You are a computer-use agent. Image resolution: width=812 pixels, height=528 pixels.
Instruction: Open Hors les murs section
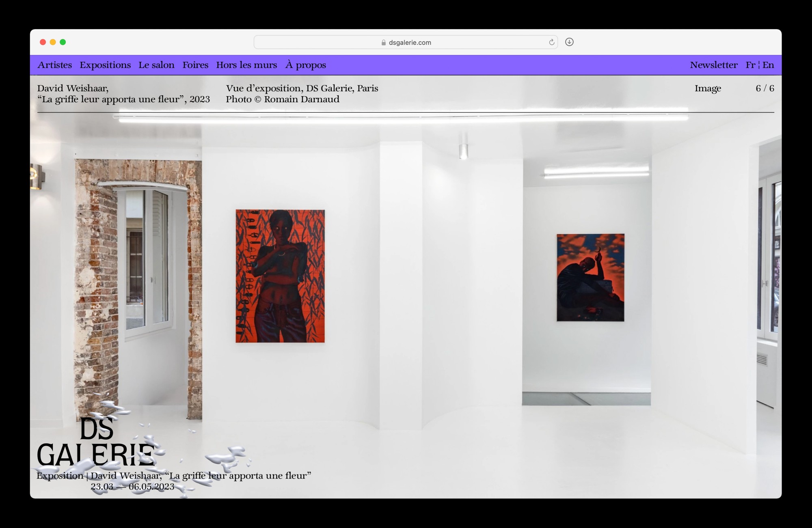246,65
